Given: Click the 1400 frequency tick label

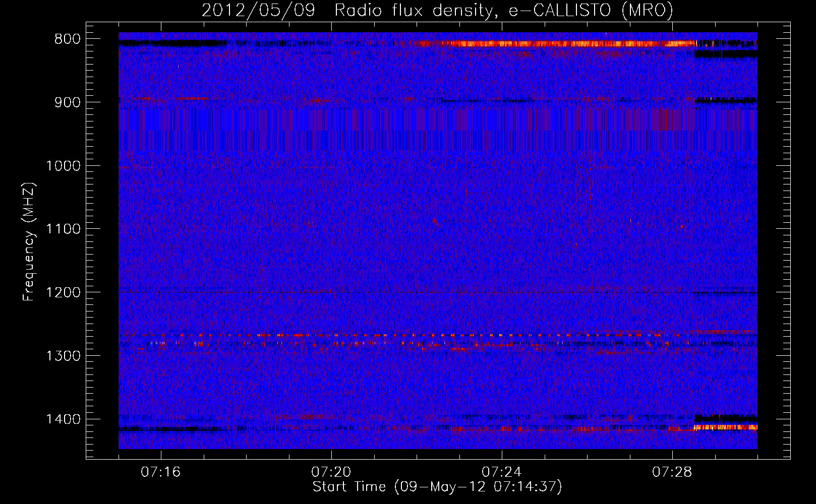Looking at the screenshot, I should (63, 419).
